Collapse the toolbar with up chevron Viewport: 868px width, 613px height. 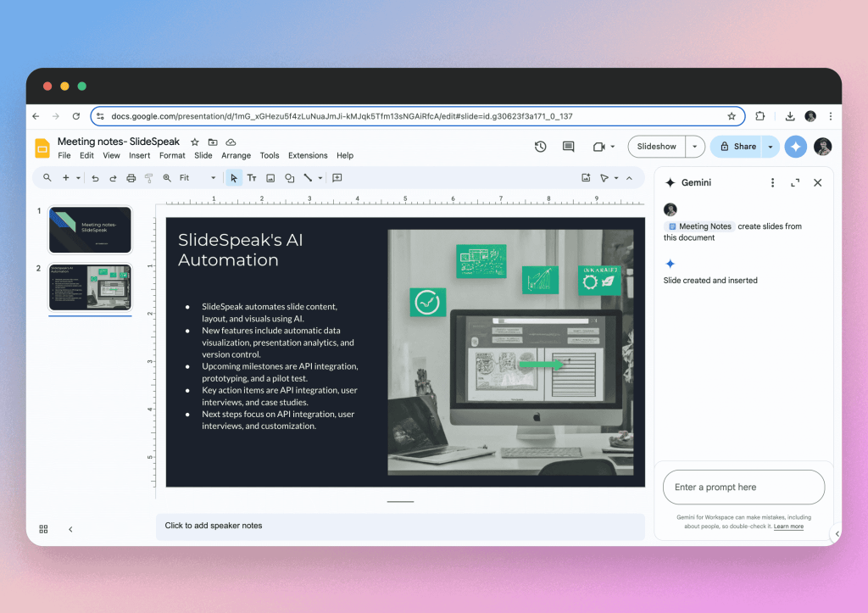(630, 178)
